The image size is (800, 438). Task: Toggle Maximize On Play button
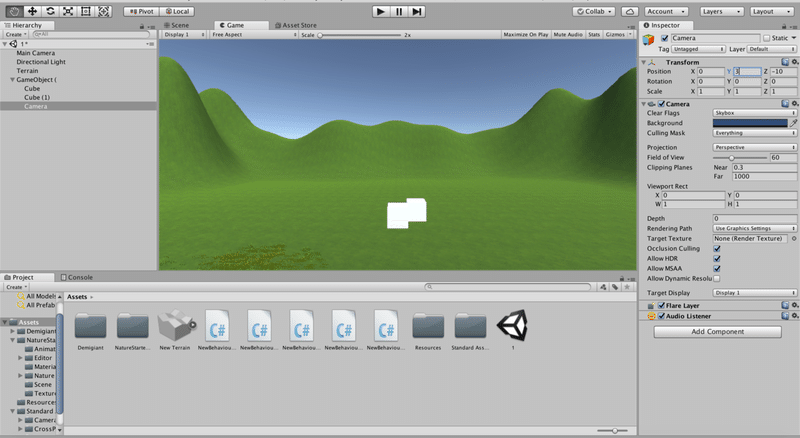coord(526,35)
